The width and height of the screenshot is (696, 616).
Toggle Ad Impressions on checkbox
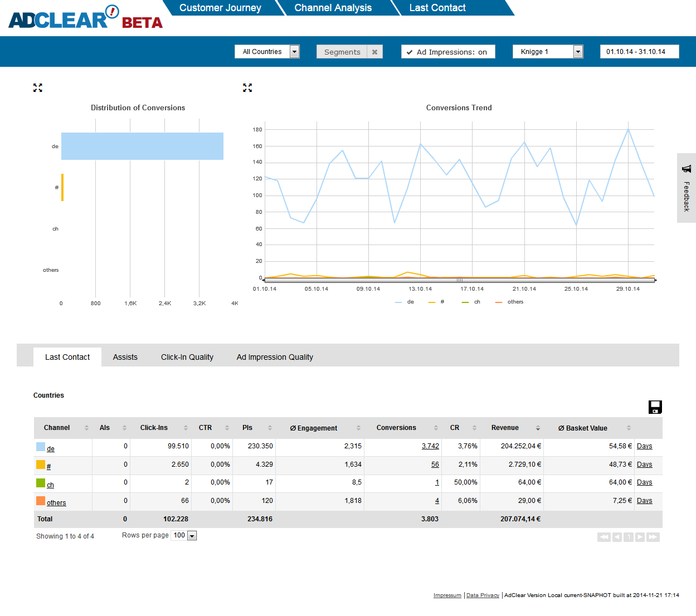[x=410, y=52]
